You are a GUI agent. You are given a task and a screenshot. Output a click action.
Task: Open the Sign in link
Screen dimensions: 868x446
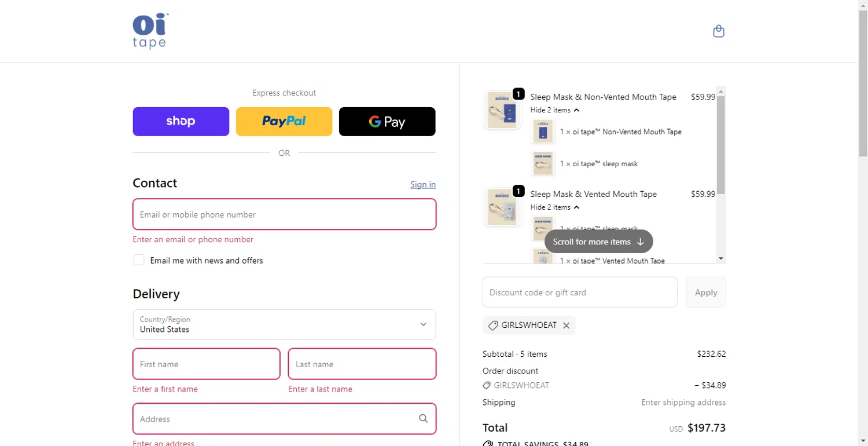(423, 185)
